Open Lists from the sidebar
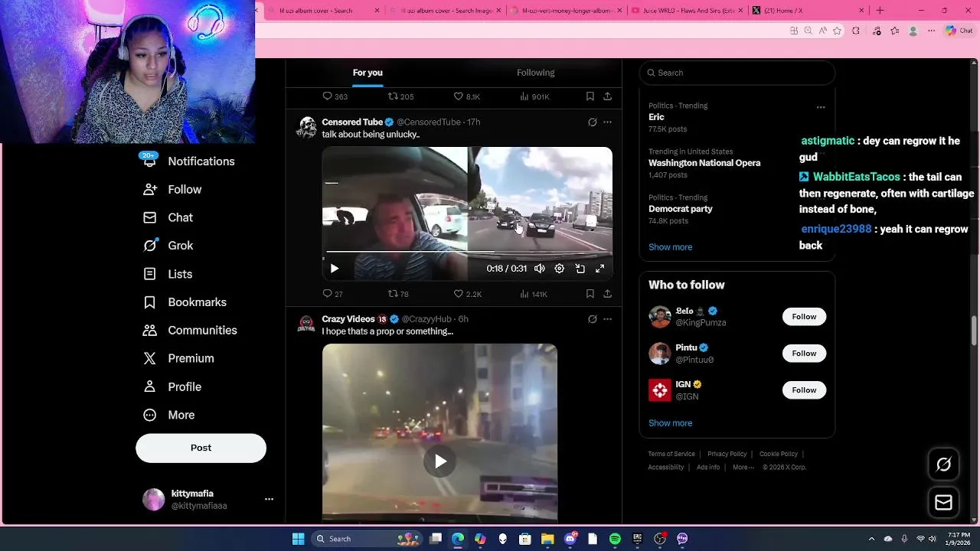980x551 pixels. point(168,274)
